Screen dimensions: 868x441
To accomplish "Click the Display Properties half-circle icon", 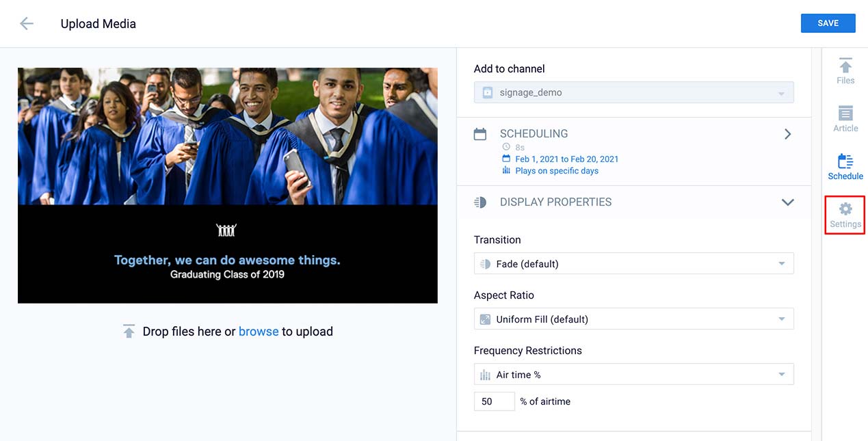I will coord(480,202).
